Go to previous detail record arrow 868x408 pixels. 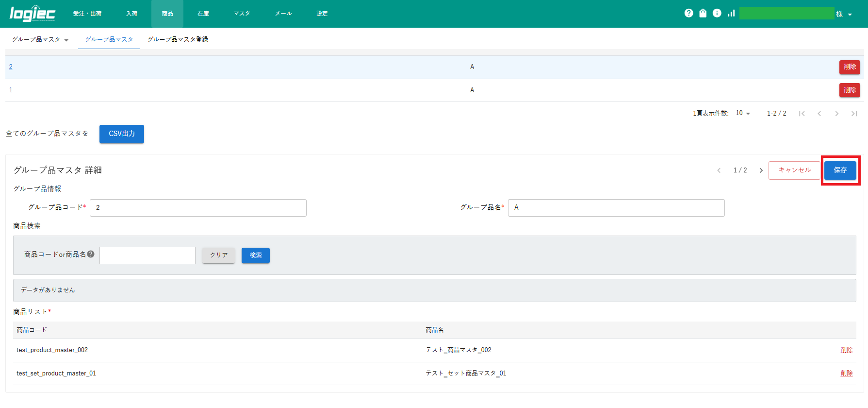coord(719,170)
